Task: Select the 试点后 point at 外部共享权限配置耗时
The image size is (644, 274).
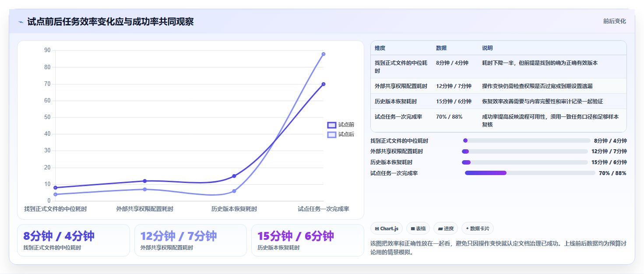Action: point(144,189)
